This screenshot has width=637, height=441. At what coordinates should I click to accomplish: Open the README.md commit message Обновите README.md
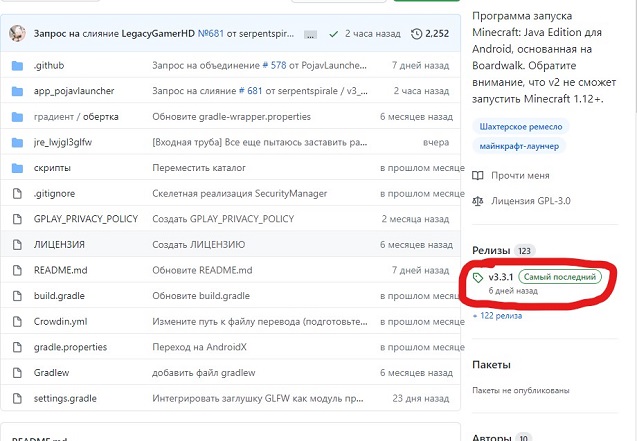tap(202, 270)
